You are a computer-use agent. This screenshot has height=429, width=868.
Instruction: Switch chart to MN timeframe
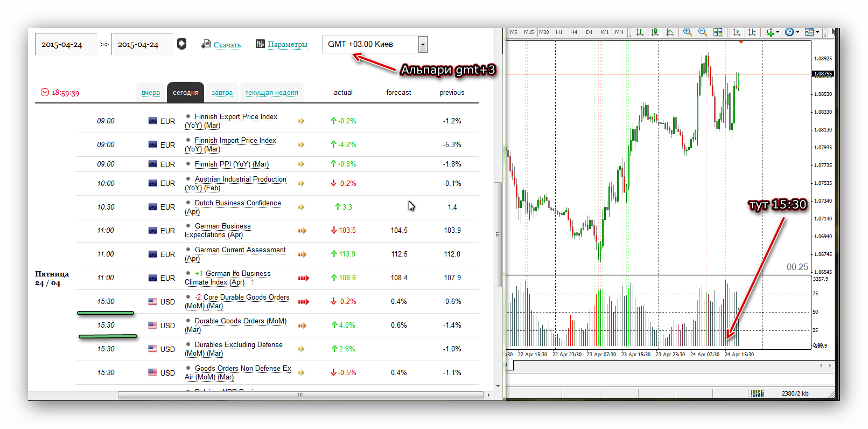pyautogui.click(x=619, y=32)
